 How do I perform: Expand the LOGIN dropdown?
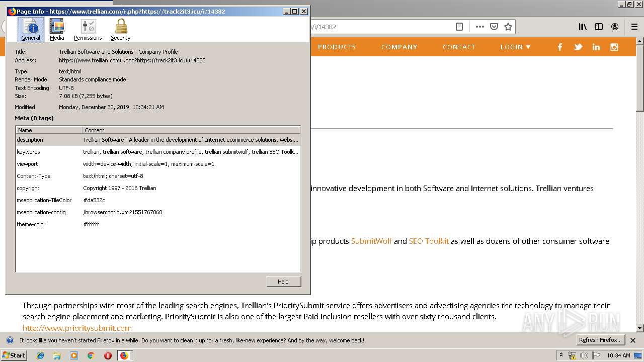tap(516, 47)
